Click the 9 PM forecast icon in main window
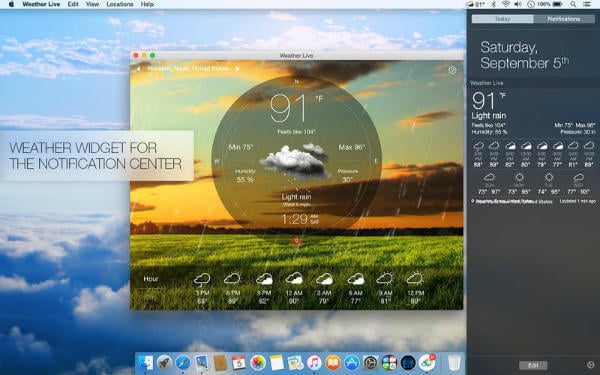The height and width of the screenshot is (375, 600). coord(264,279)
